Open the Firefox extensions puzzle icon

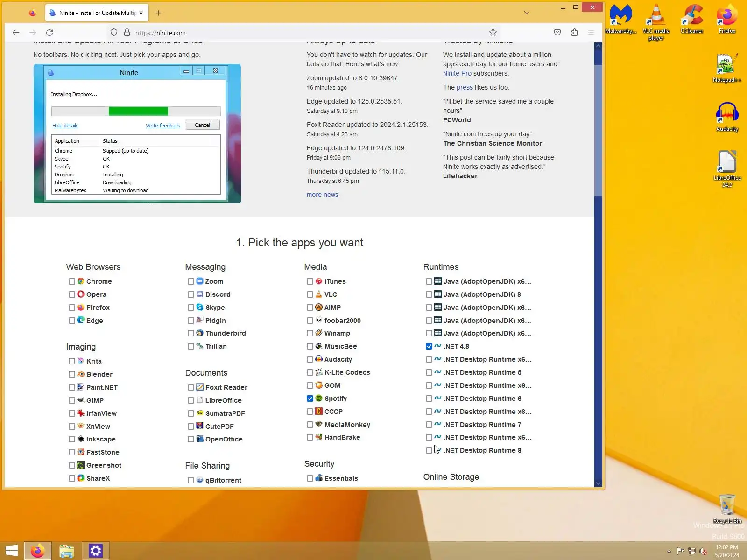pos(574,32)
